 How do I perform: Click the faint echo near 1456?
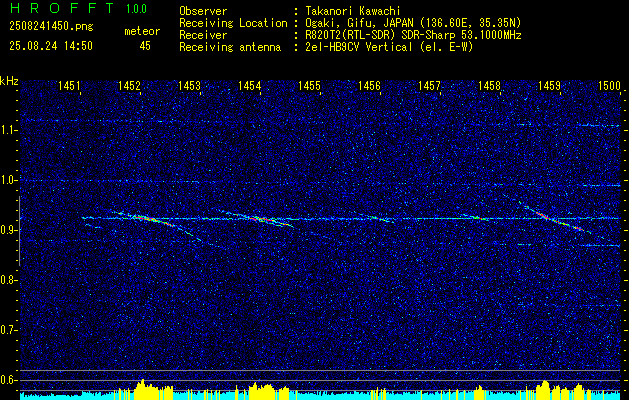point(380,218)
